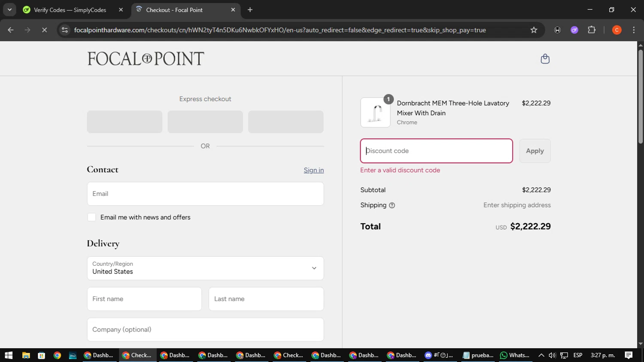
Task: Click the Dornbracht MEM Three-Hole product name
Action: click(x=453, y=108)
